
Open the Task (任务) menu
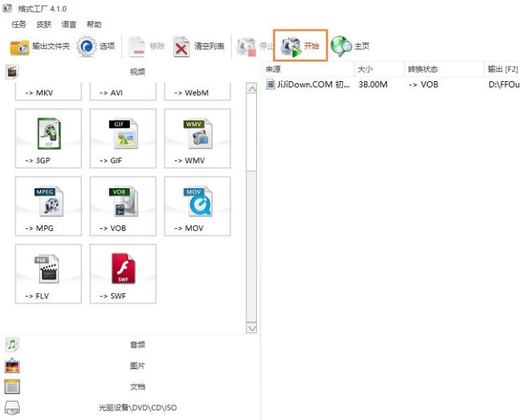(x=19, y=24)
